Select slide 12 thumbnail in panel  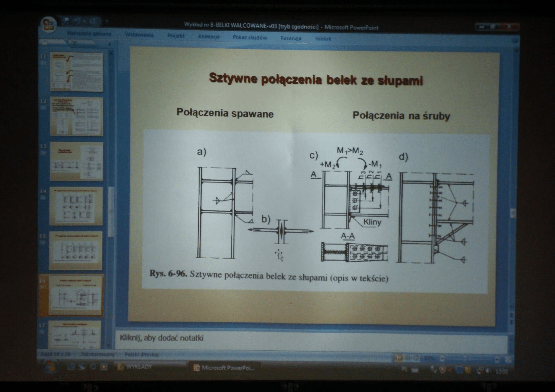76,117
